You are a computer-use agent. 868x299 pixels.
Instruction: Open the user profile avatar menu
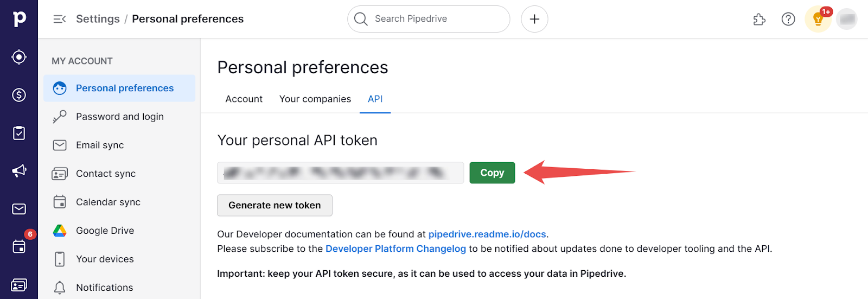847,19
